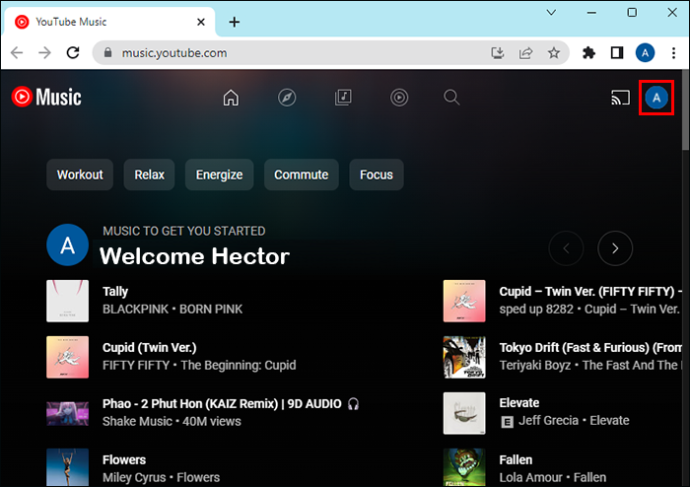Click the address bar URL music.youtube.com
690x487 pixels.
174,53
